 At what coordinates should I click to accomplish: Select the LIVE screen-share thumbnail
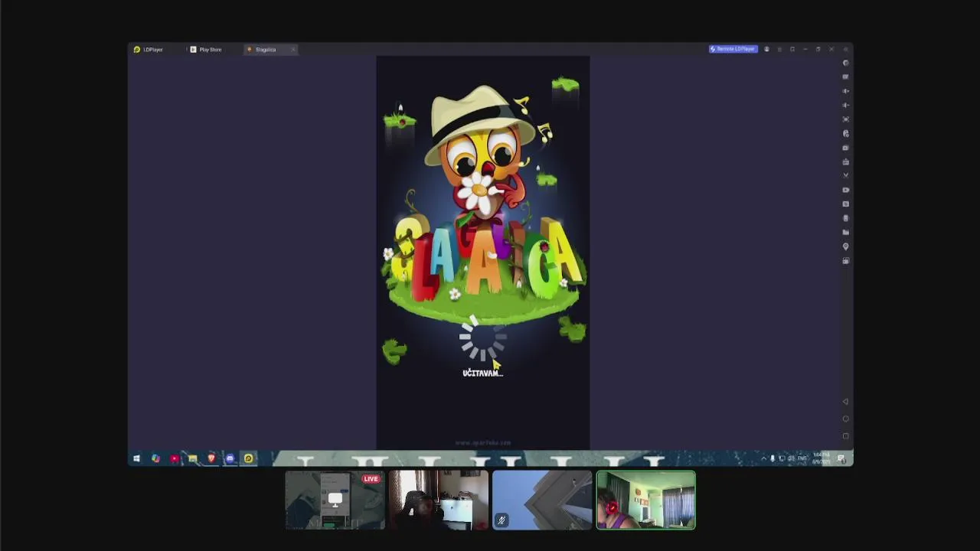pyautogui.click(x=335, y=500)
